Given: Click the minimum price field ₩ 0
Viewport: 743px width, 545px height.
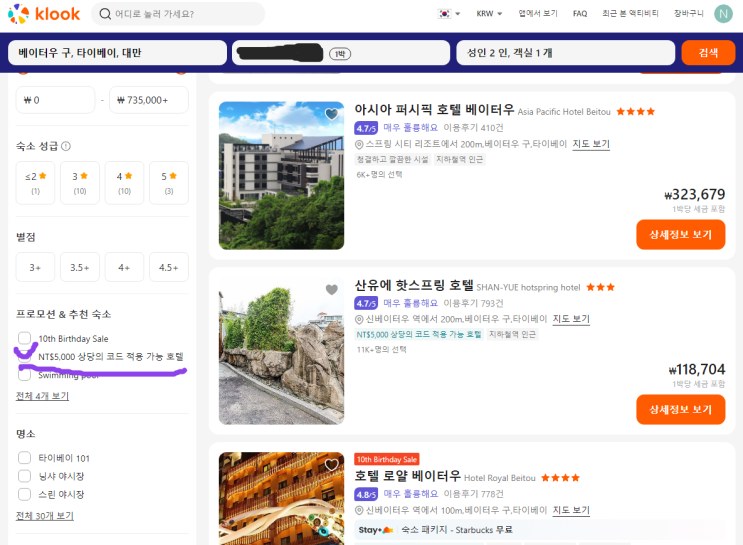Looking at the screenshot, I should coord(55,100).
